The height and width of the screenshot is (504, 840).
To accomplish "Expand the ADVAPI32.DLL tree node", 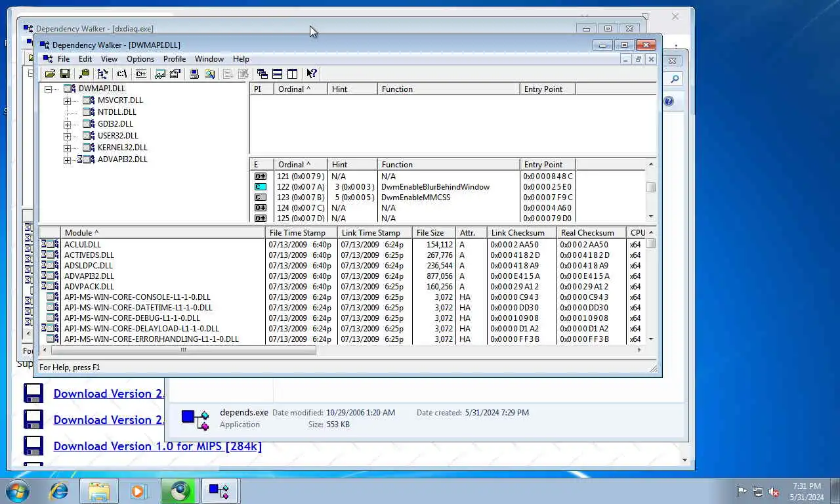I will tap(67, 160).
